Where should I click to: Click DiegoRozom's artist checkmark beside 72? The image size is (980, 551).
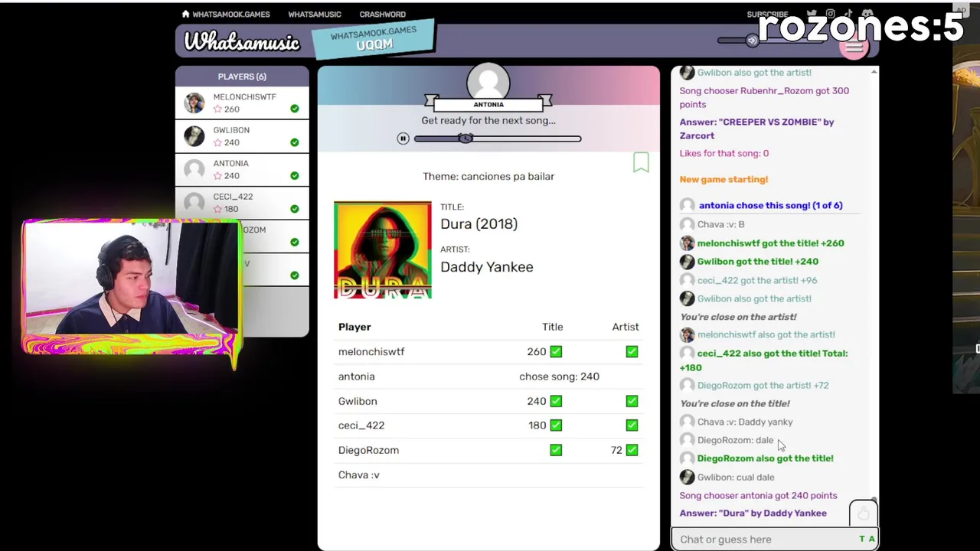(632, 450)
